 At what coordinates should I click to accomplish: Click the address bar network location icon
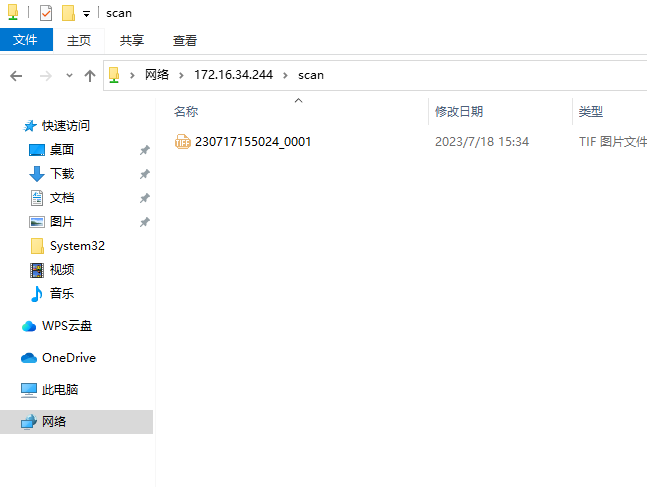point(114,75)
